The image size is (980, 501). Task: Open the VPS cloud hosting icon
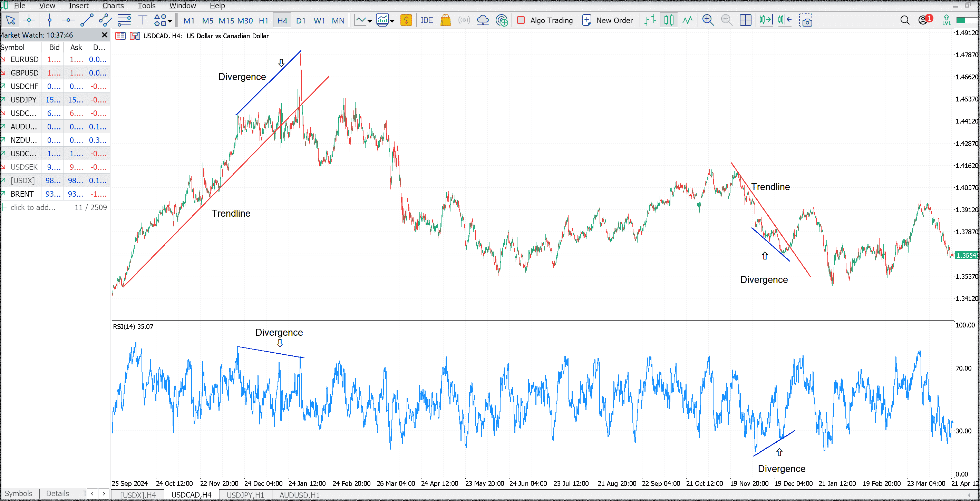tap(482, 20)
